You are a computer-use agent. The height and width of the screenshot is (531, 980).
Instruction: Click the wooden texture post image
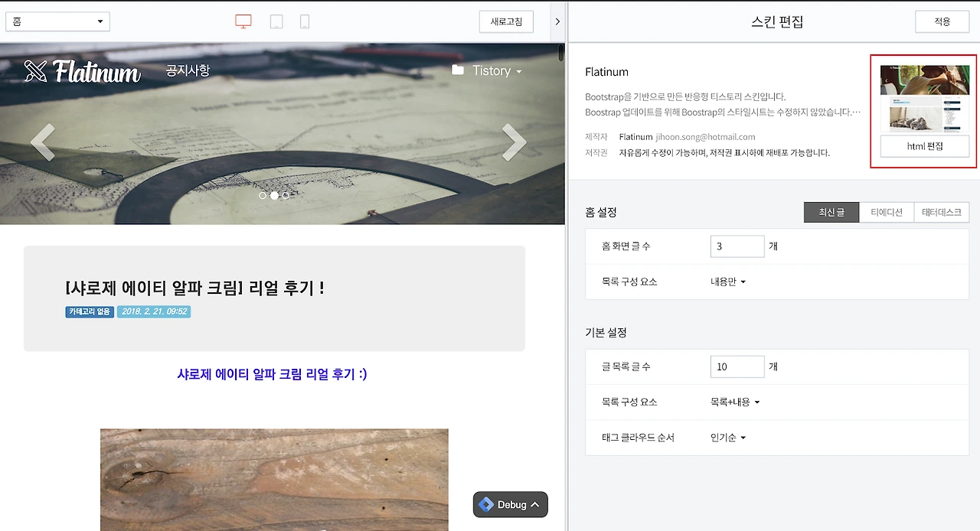274,480
